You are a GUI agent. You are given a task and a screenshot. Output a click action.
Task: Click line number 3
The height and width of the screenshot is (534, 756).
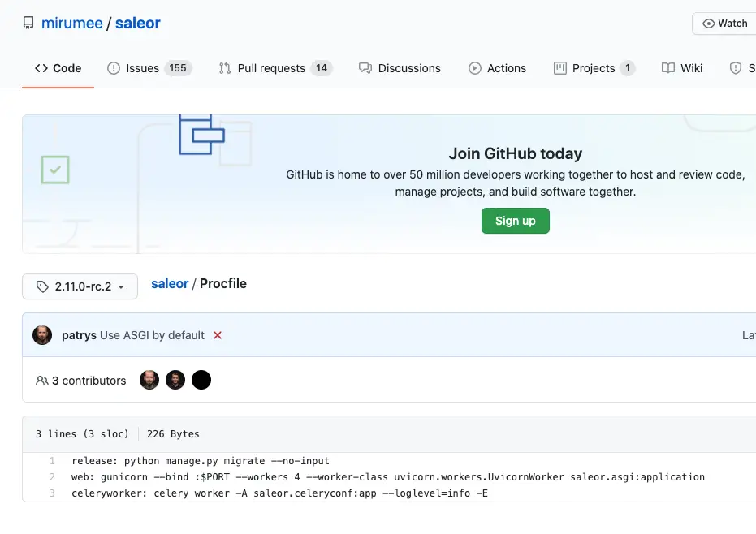pyautogui.click(x=52, y=493)
